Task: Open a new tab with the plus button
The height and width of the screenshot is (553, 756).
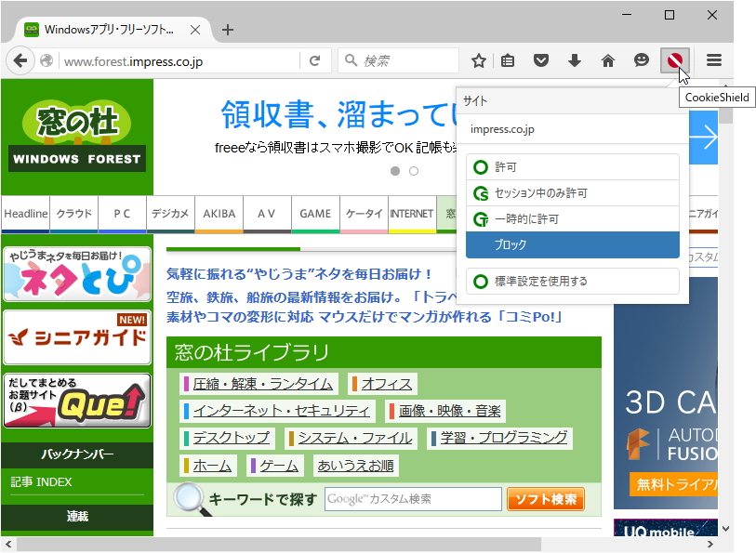Action: coord(228,29)
